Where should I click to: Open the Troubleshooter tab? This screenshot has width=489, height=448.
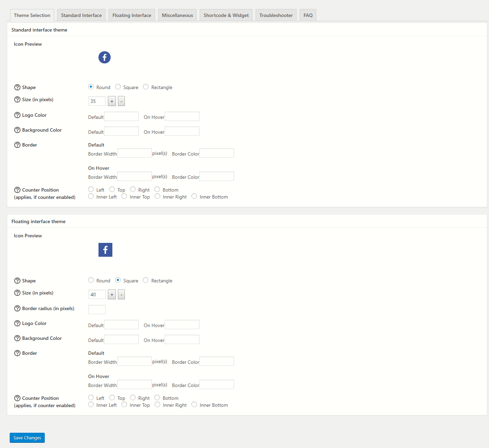click(x=276, y=15)
